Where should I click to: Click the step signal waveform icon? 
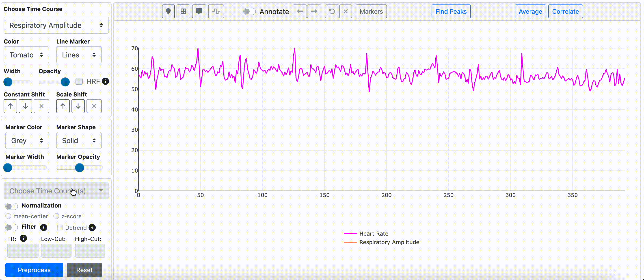[x=216, y=11]
